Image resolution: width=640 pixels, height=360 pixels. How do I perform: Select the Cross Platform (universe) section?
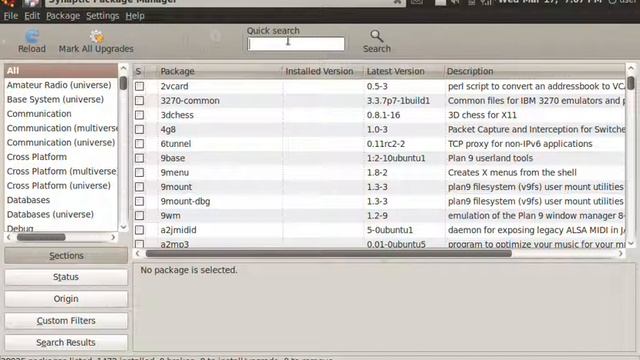[x=59, y=185]
